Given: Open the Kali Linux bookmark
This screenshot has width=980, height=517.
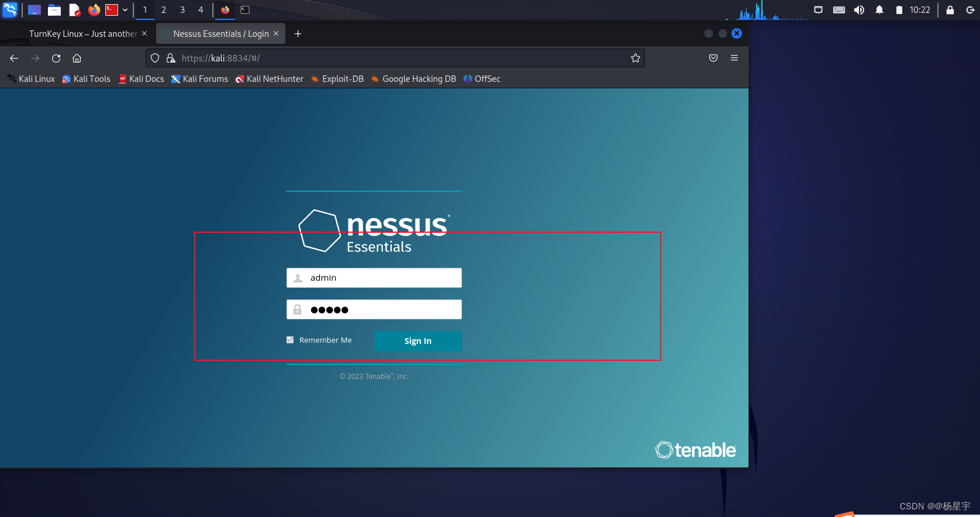Looking at the screenshot, I should 31,79.
